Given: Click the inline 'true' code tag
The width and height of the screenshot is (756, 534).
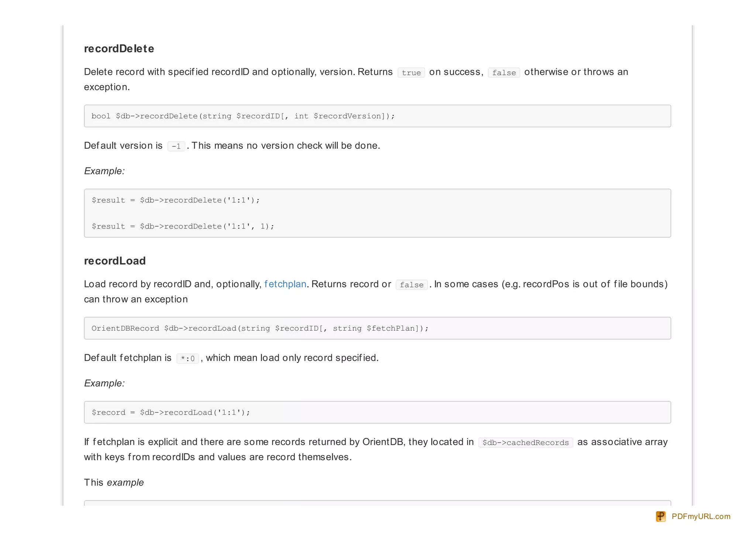Looking at the screenshot, I should tap(411, 73).
